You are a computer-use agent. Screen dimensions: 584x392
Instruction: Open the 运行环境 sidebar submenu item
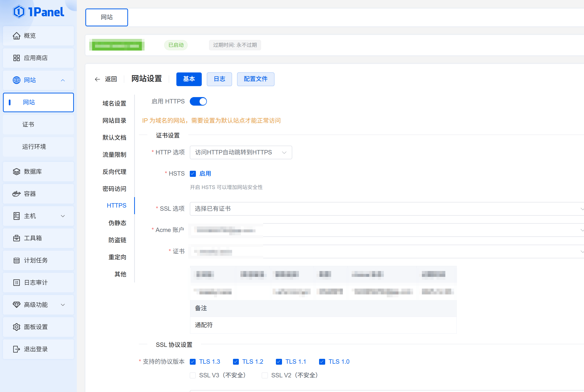(x=39, y=147)
